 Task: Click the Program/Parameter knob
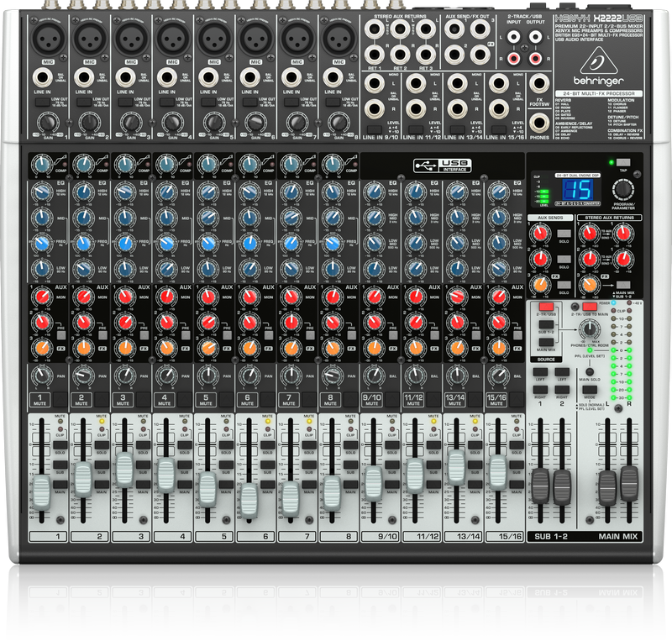[623, 190]
